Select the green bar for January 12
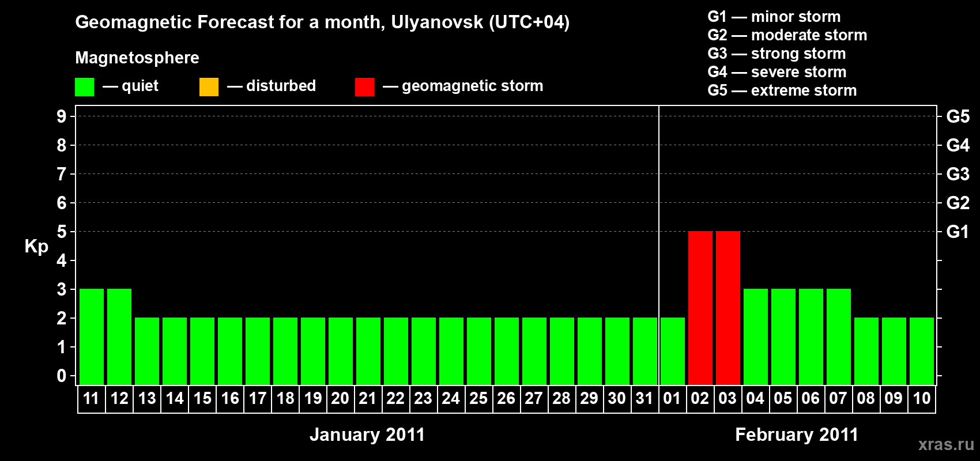Screen dimensions: 980x461 119,337
